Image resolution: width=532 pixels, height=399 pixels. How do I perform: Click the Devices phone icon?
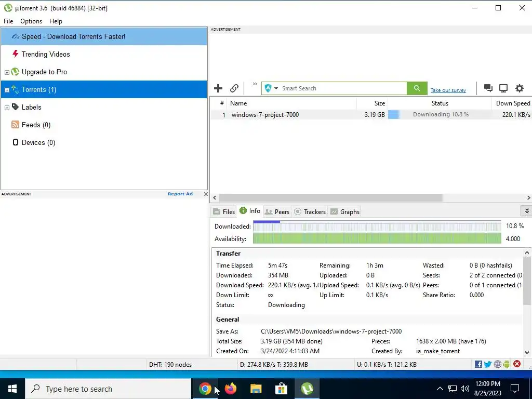[15, 142]
